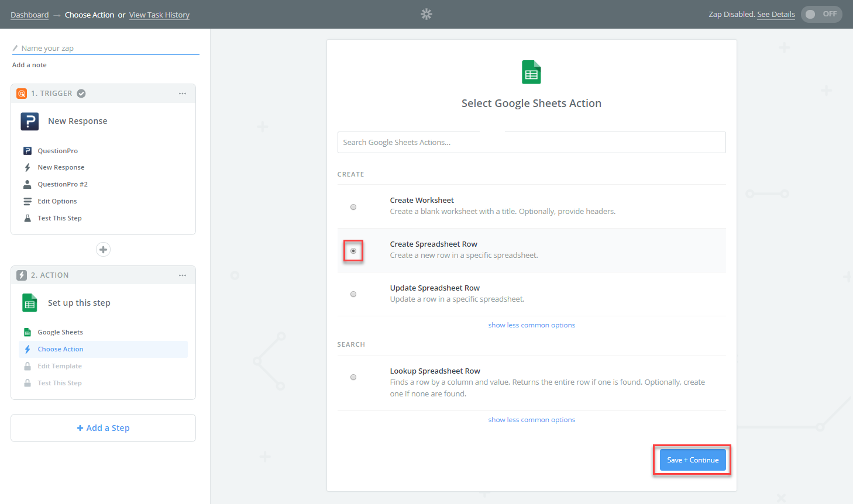This screenshot has width=853, height=504.
Task: Open the Trigger step options menu
Action: (x=183, y=94)
